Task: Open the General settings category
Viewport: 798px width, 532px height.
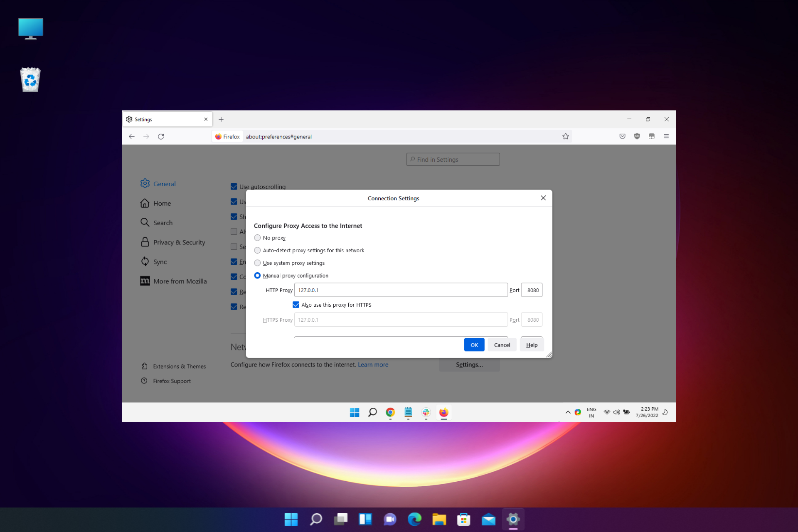Action: [158, 184]
